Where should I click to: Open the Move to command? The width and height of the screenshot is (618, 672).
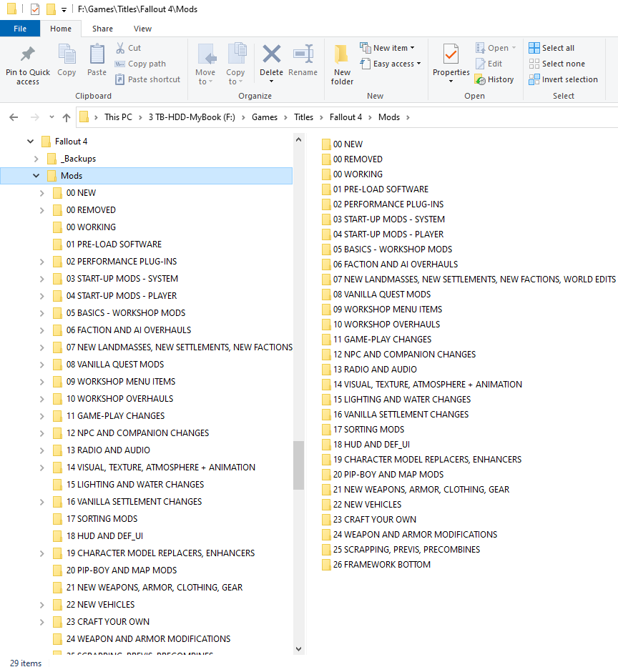click(205, 64)
